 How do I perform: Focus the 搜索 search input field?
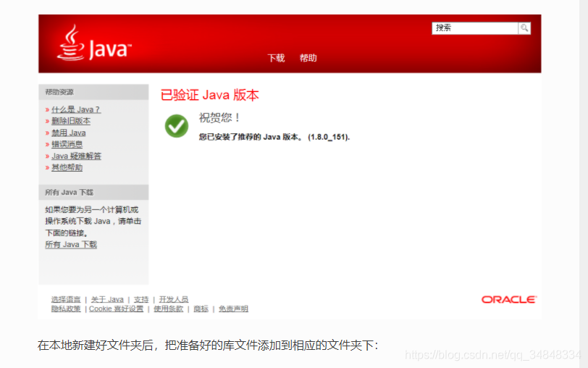click(x=475, y=28)
